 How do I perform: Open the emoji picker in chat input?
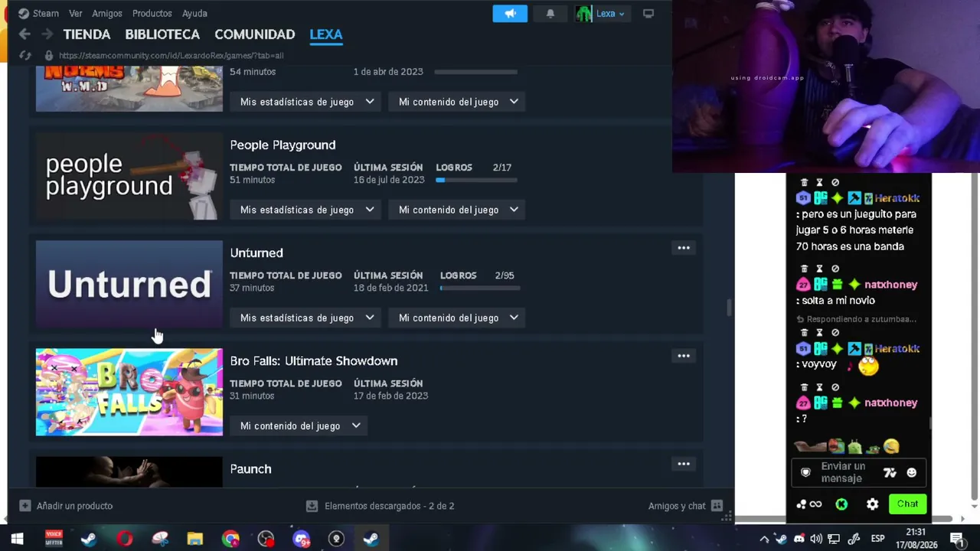pyautogui.click(x=911, y=473)
